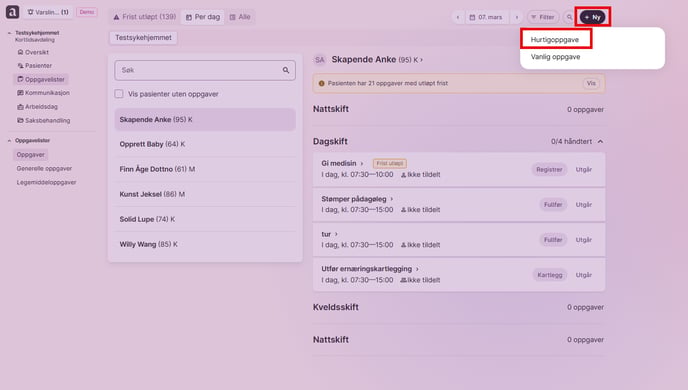688x390 pixels.
Task: Open Pasienter in sidebar
Action: (35, 65)
